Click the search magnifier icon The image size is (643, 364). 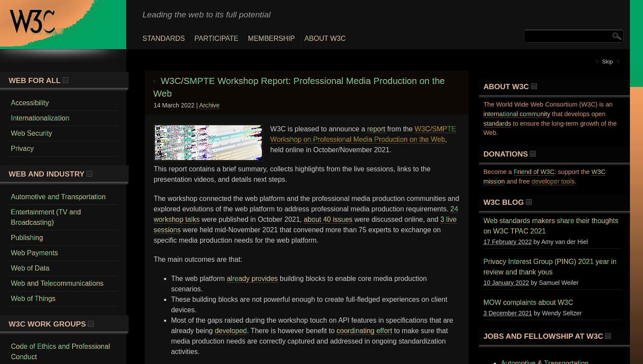pos(616,36)
